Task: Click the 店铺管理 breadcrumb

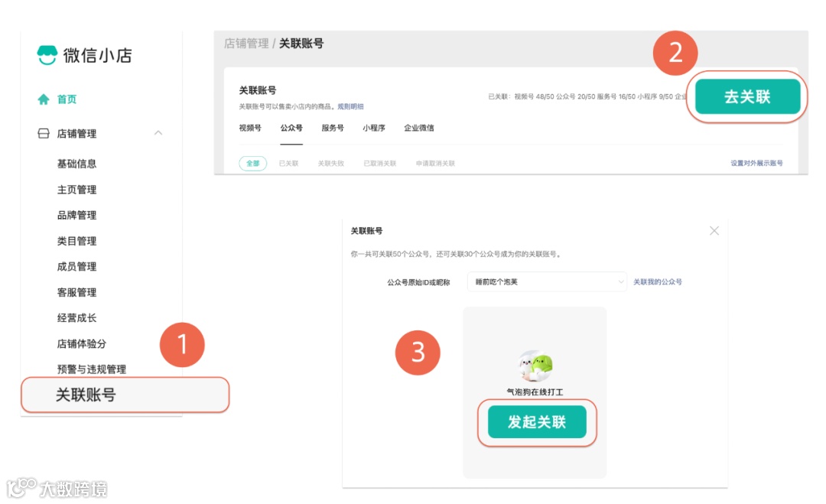Action: coord(246,43)
